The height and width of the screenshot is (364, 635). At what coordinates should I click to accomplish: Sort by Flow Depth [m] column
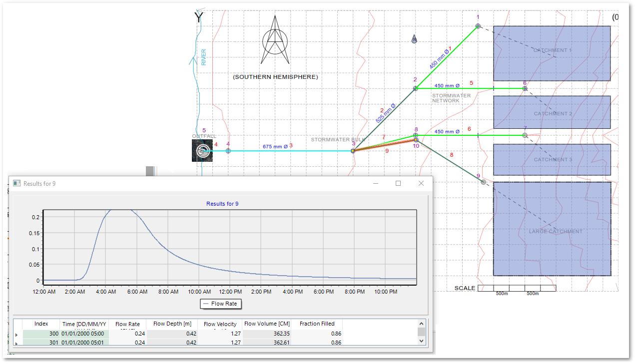tap(172, 324)
